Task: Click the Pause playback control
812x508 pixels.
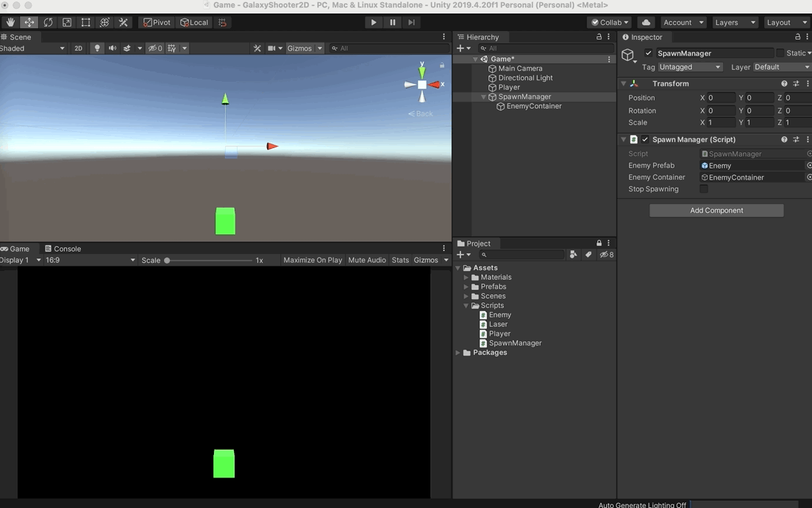Action: click(392, 22)
